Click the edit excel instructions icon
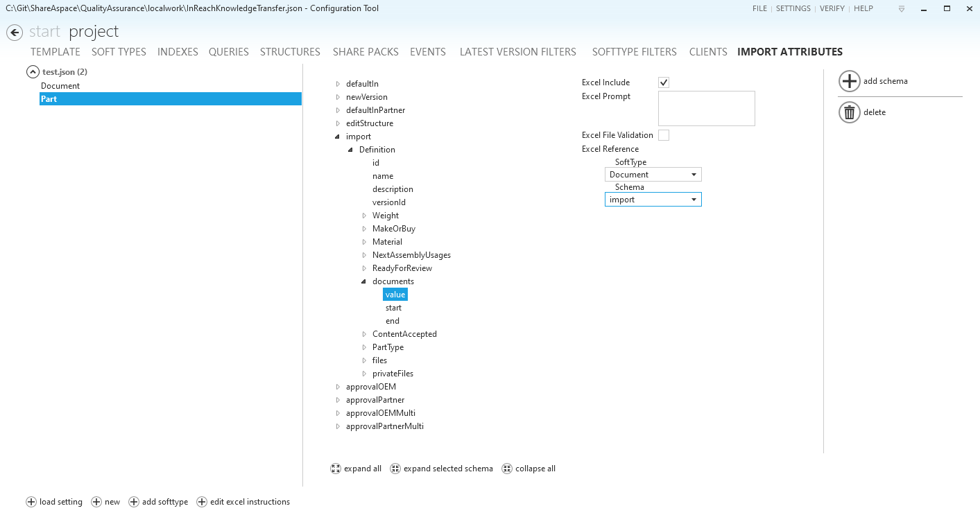This screenshot has height=524, width=980. [x=202, y=502]
